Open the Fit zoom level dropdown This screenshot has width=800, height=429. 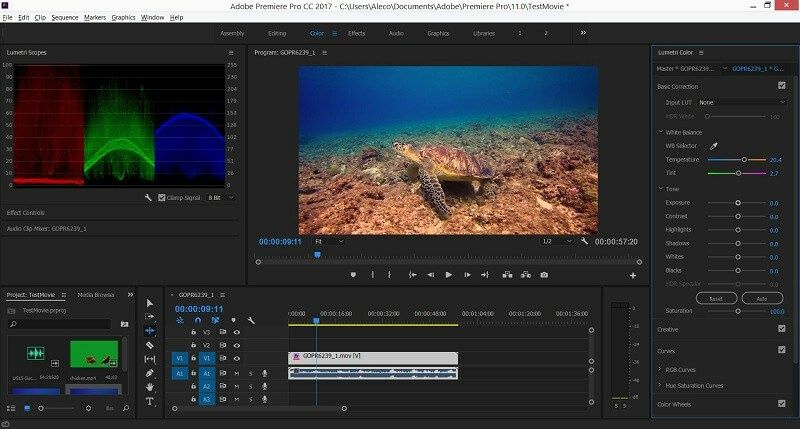[x=329, y=241]
